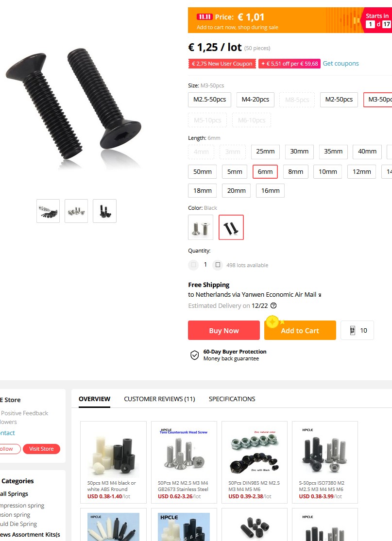Click the shipping details icon after Air Mail

tap(320, 295)
